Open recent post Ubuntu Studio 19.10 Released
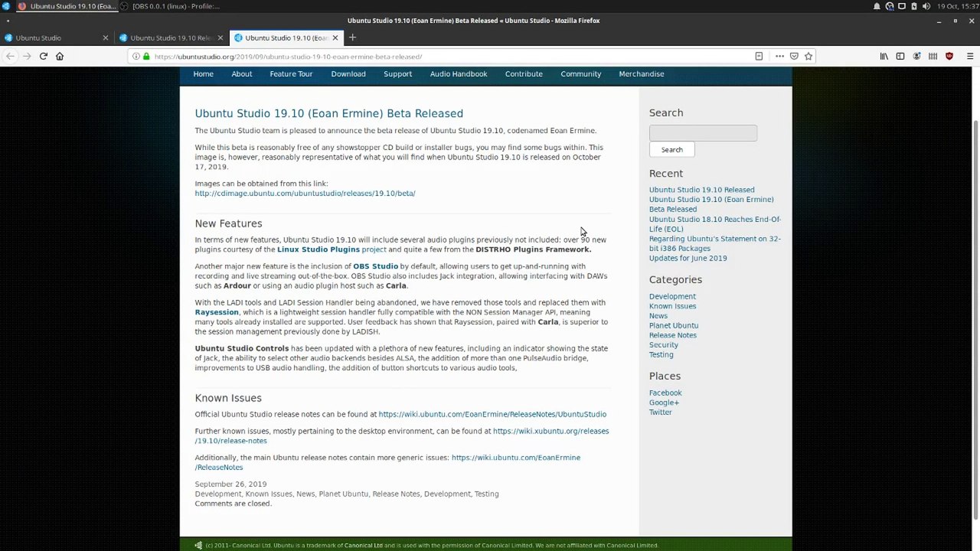This screenshot has width=980, height=551. (x=702, y=190)
